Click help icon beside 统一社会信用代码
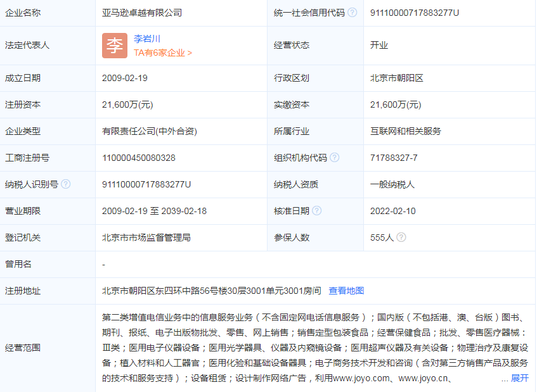 point(352,13)
